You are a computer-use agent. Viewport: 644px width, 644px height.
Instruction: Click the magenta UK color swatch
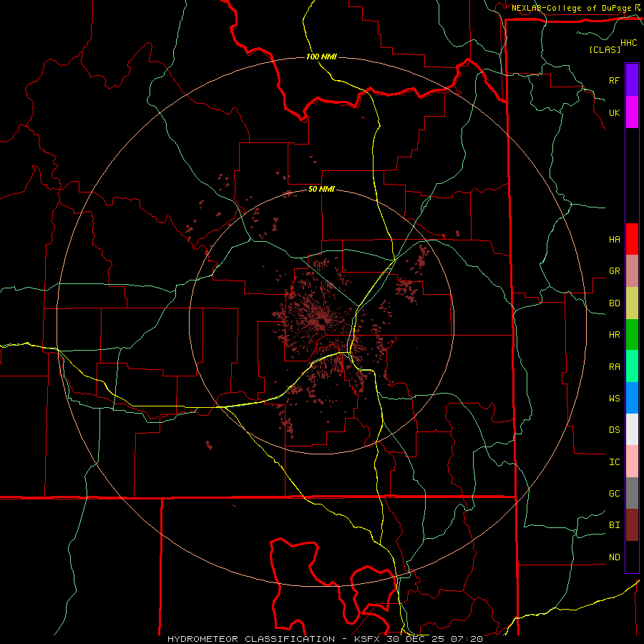point(632,112)
